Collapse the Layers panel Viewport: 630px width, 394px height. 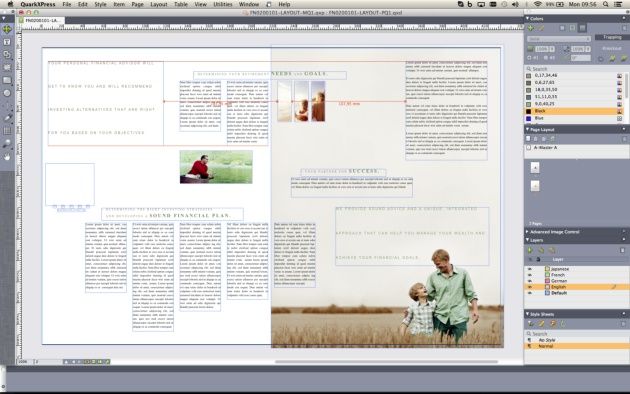point(528,240)
